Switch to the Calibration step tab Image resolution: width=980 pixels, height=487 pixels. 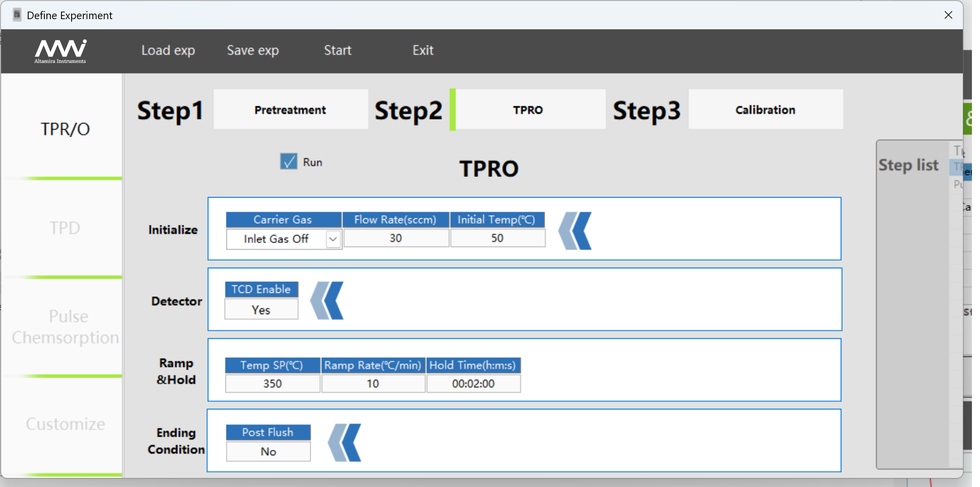point(765,110)
